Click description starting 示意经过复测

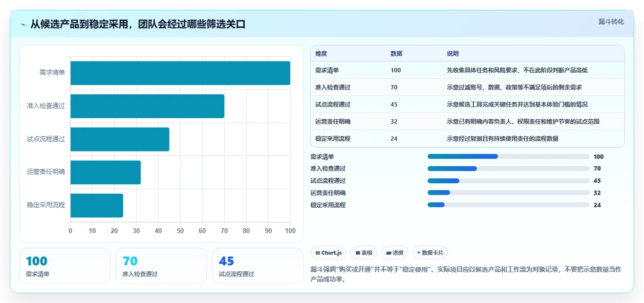pos(502,139)
